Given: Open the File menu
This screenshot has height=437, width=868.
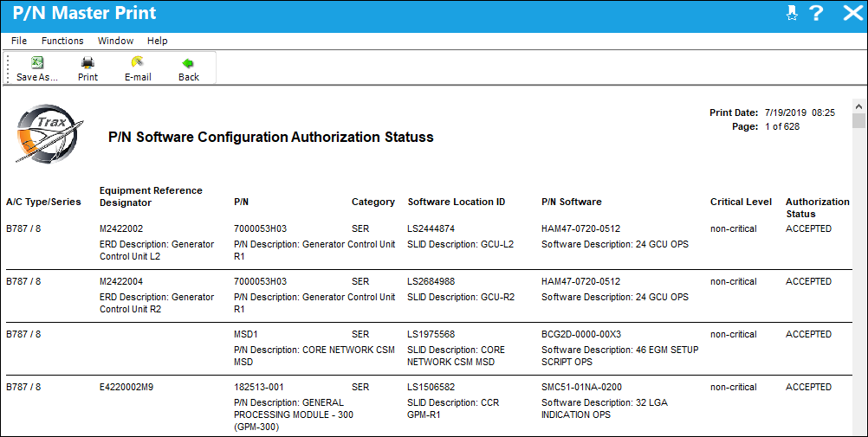Looking at the screenshot, I should 19,41.
